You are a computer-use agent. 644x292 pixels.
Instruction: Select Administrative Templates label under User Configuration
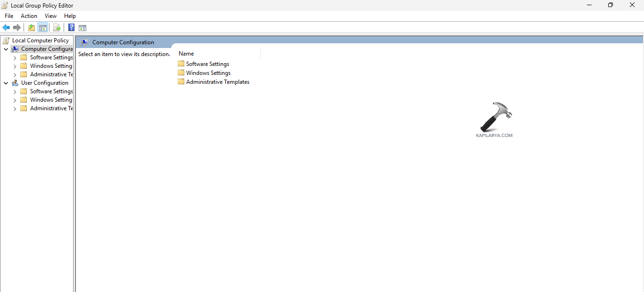51,108
